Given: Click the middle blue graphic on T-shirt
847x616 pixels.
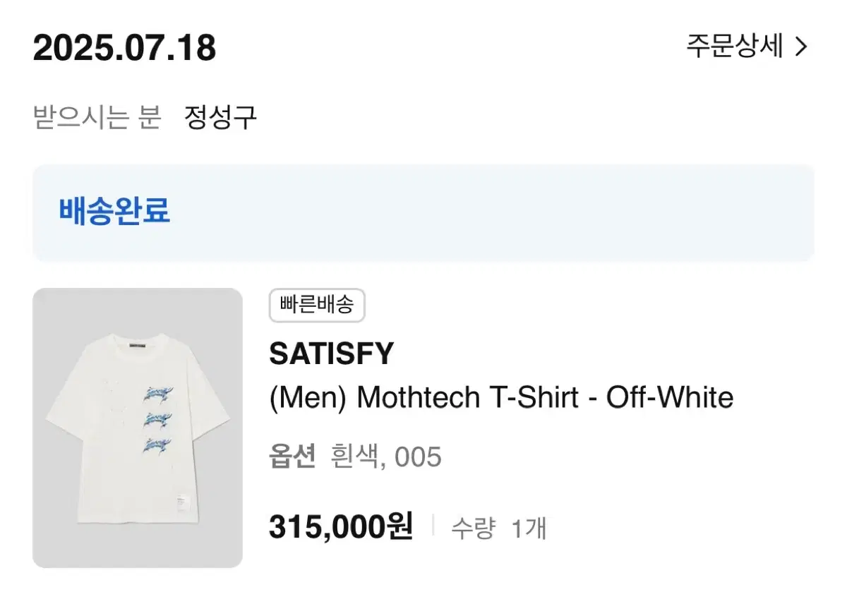Looking at the screenshot, I should pyautogui.click(x=159, y=419).
